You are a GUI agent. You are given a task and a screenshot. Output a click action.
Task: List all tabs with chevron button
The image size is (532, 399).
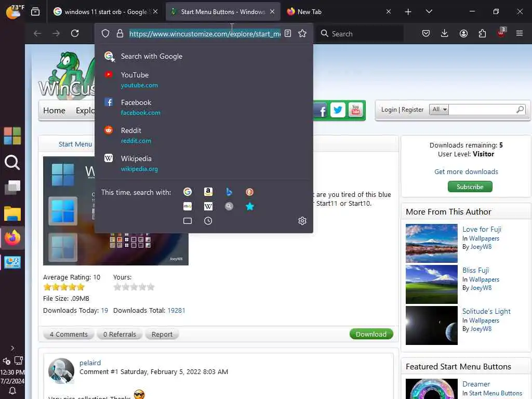[x=429, y=11]
